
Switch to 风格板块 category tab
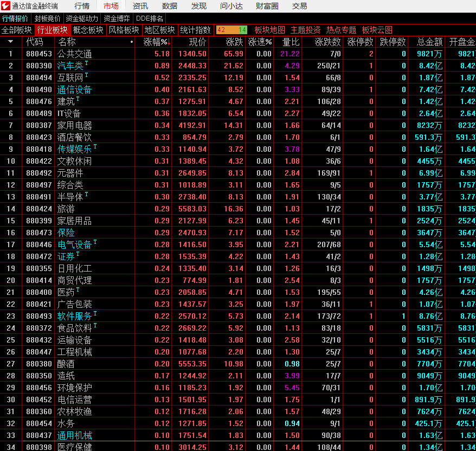(124, 30)
